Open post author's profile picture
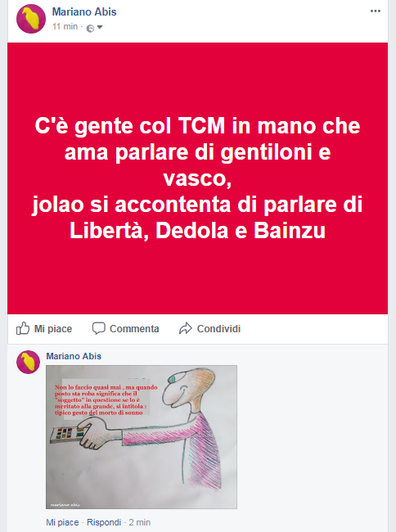Viewport: 396px width, 532px height. (31, 19)
